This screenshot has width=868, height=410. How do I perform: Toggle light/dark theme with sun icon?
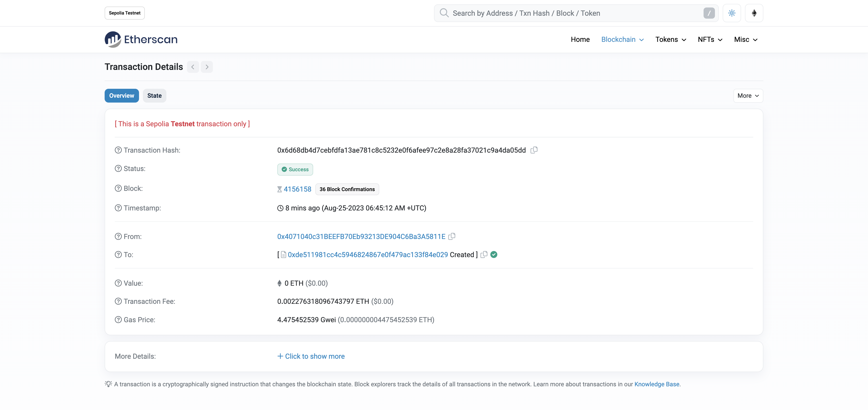pos(732,13)
